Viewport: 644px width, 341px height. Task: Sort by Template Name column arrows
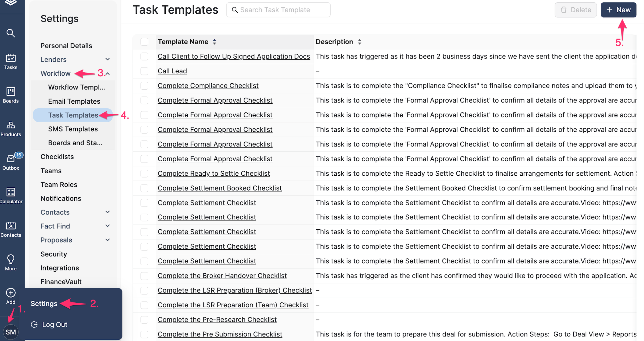coord(214,42)
